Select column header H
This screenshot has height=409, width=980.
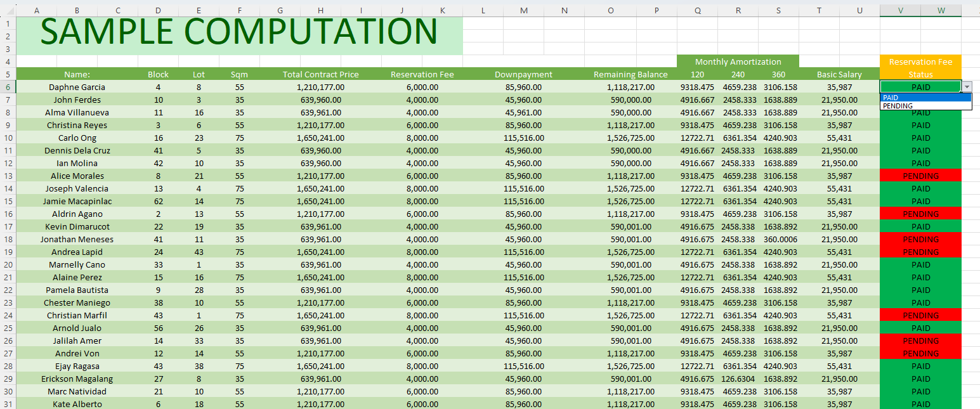tap(320, 11)
